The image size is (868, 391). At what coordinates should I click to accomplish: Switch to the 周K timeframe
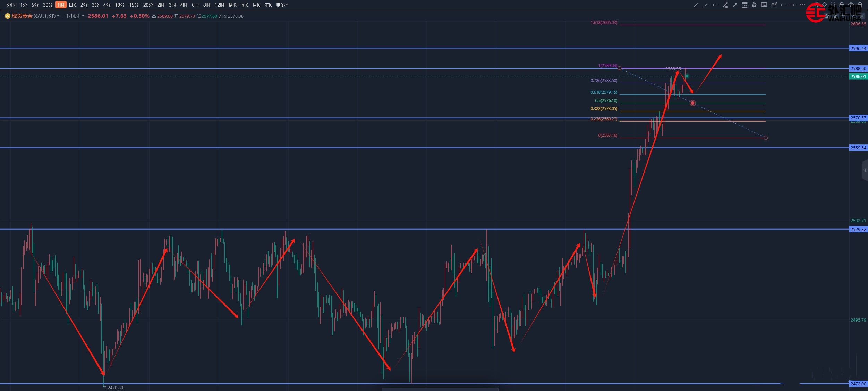(233, 5)
